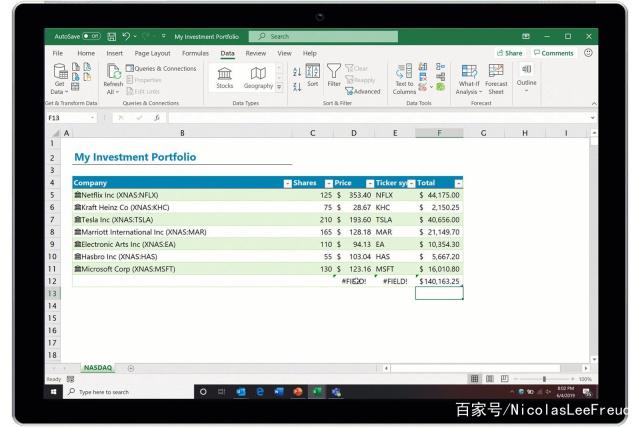
Task: Click the Stocks data type icon
Action: click(224, 73)
